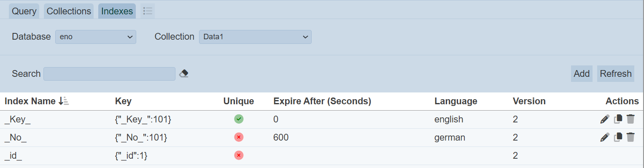The height and width of the screenshot is (168, 644).
Task: Open the list icon tab
Action: pos(148,11)
